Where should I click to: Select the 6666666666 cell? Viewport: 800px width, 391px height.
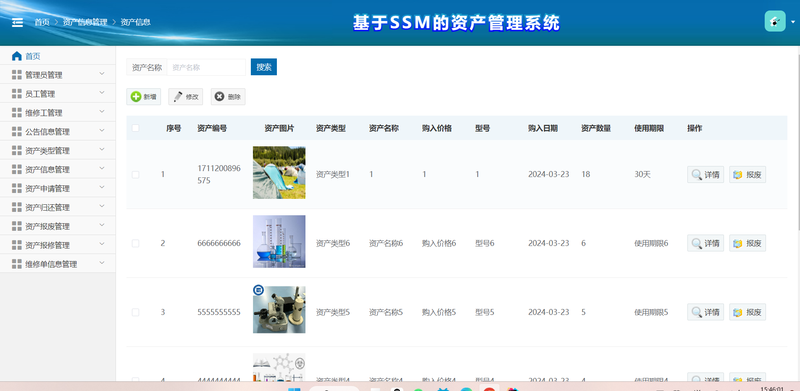click(219, 243)
